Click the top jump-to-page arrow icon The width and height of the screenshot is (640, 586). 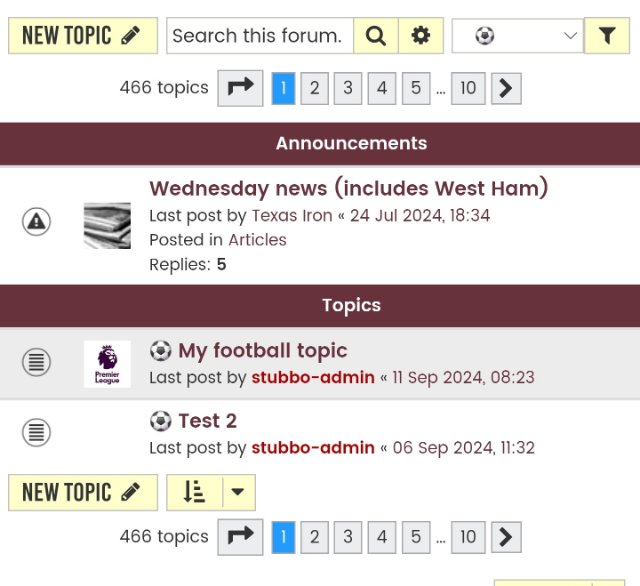pos(240,88)
